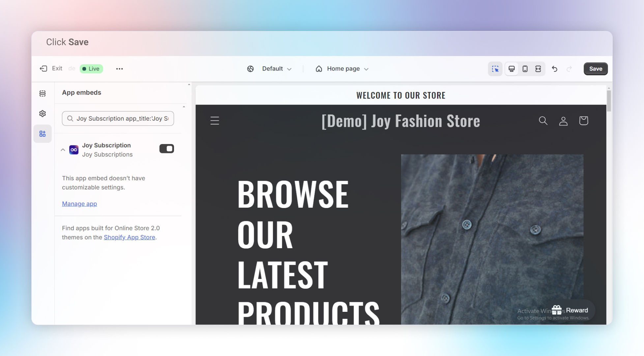Open the three-dot more actions menu
644x356 pixels.
[119, 69]
